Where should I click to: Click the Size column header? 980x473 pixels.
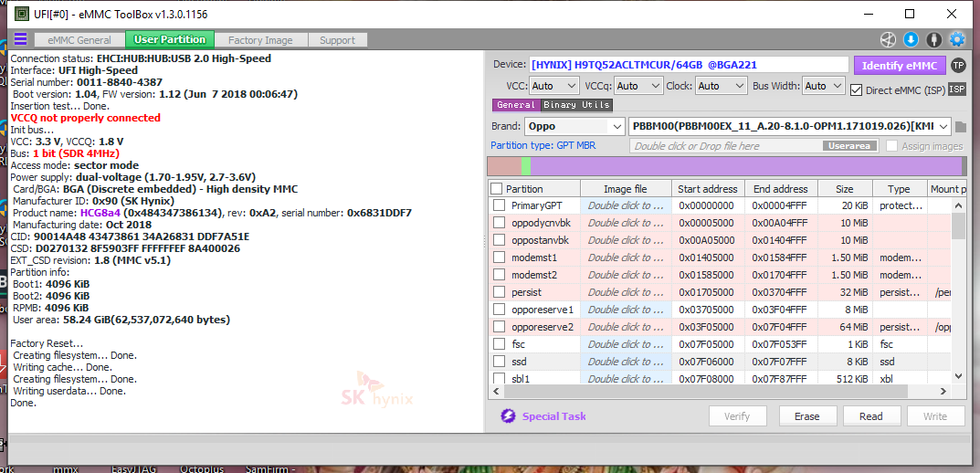(845, 189)
